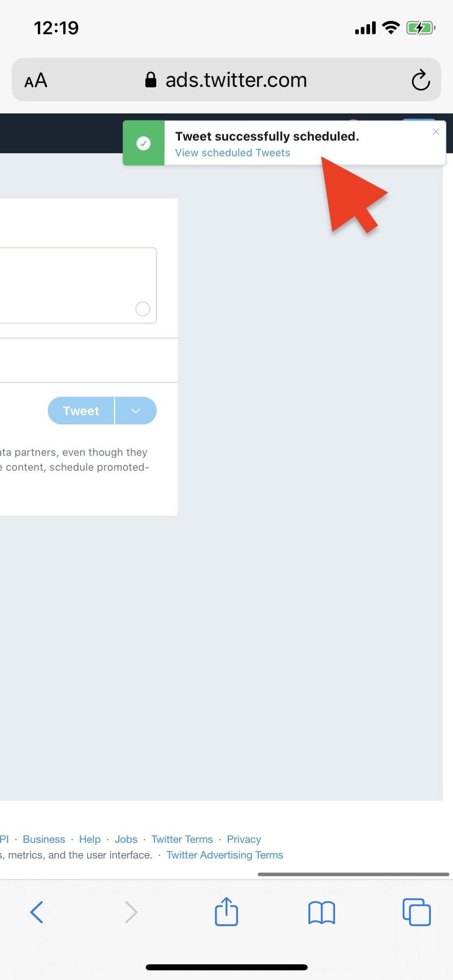Image resolution: width=453 pixels, height=980 pixels.
Task: Open the Safari bookmarks book icon
Action: click(321, 912)
